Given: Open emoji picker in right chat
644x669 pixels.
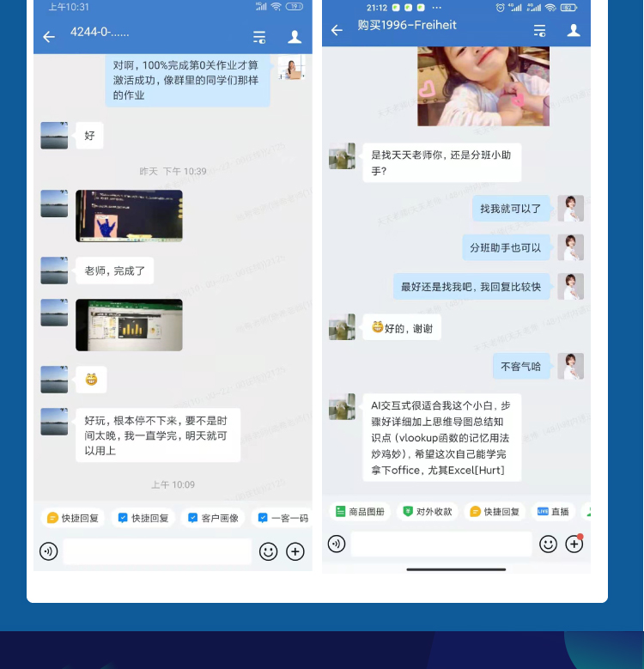Looking at the screenshot, I should pyautogui.click(x=548, y=544).
